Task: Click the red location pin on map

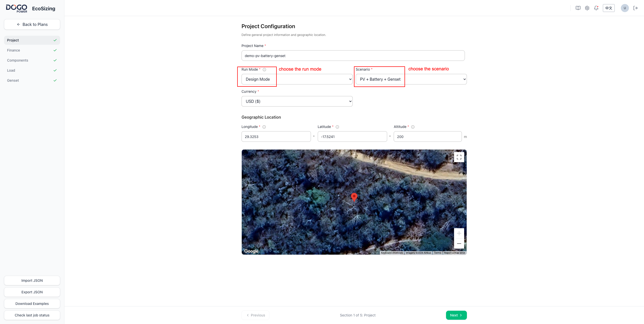Action: (x=354, y=197)
